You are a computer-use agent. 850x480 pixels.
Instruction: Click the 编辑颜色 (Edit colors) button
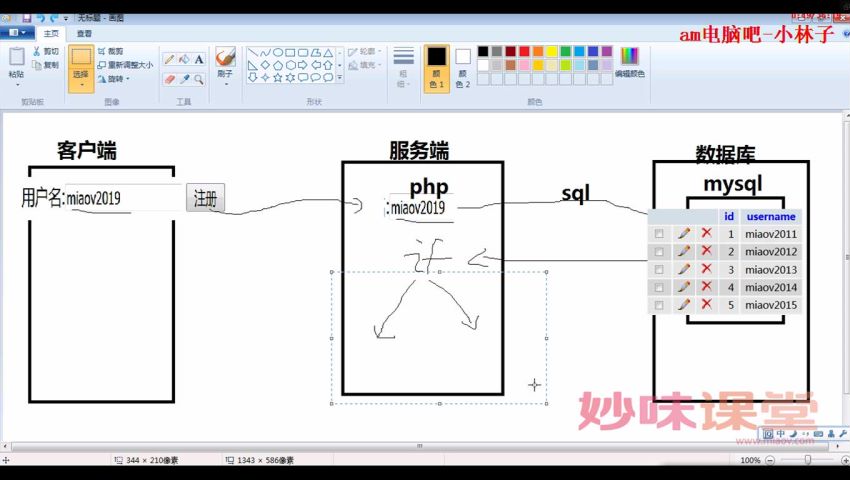tap(629, 62)
